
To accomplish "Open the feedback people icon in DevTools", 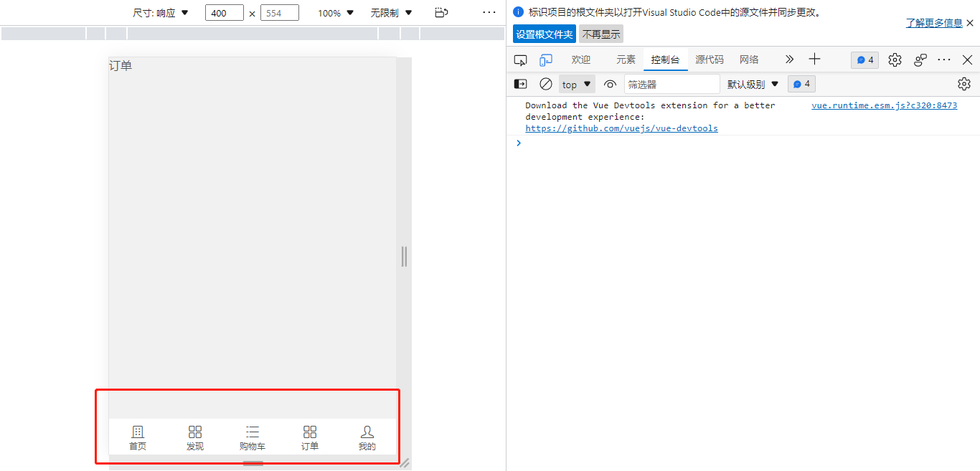I will (920, 60).
